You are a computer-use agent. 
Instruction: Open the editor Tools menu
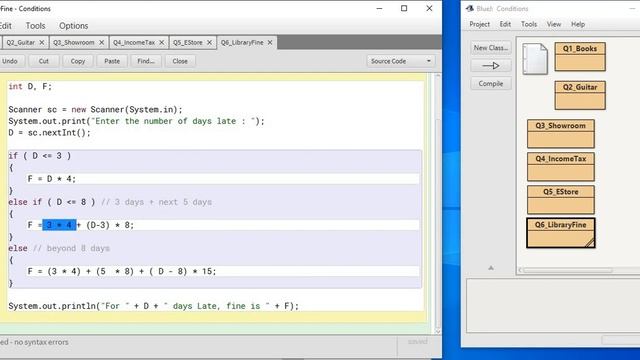pyautogui.click(x=36, y=26)
